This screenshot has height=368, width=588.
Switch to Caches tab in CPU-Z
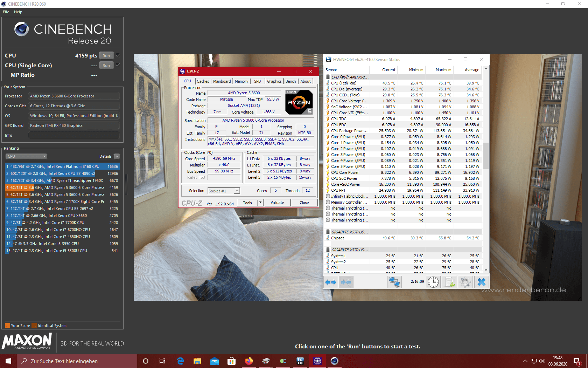tap(203, 81)
